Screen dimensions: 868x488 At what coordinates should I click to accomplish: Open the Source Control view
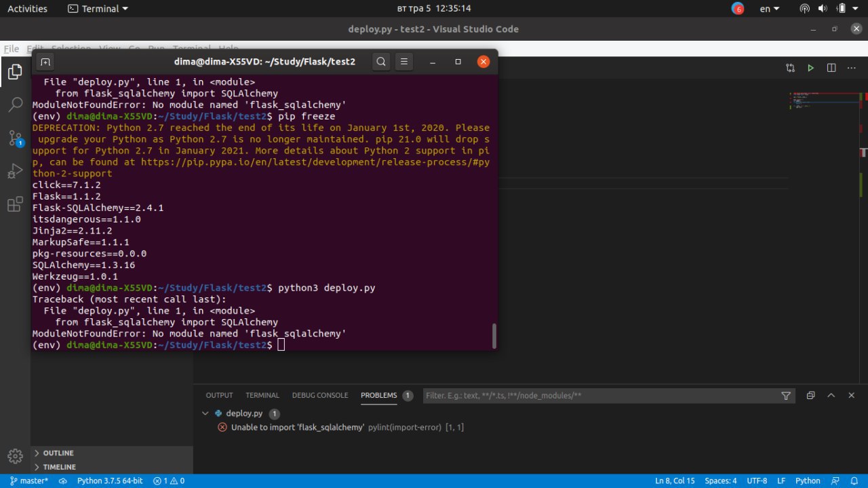15,138
